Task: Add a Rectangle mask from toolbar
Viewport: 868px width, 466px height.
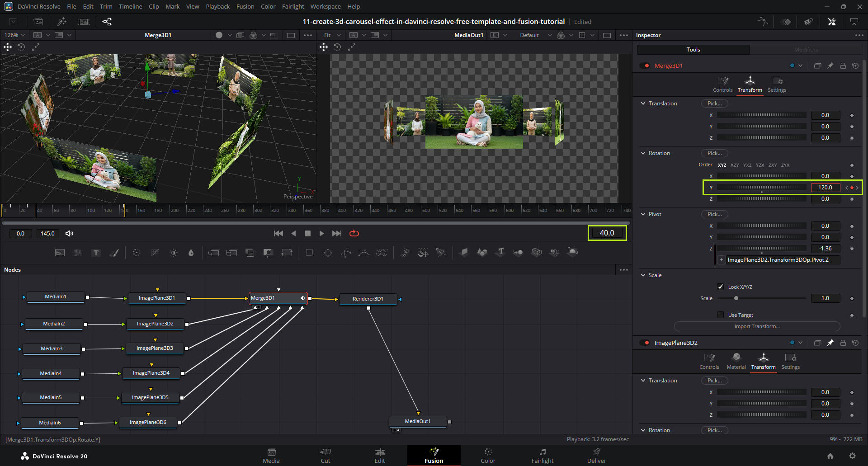Action: (310, 253)
